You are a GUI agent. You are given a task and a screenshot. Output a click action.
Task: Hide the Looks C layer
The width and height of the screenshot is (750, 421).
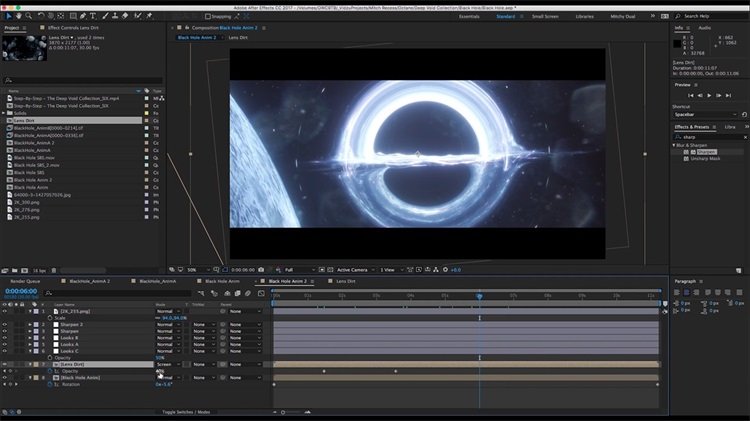click(5, 351)
